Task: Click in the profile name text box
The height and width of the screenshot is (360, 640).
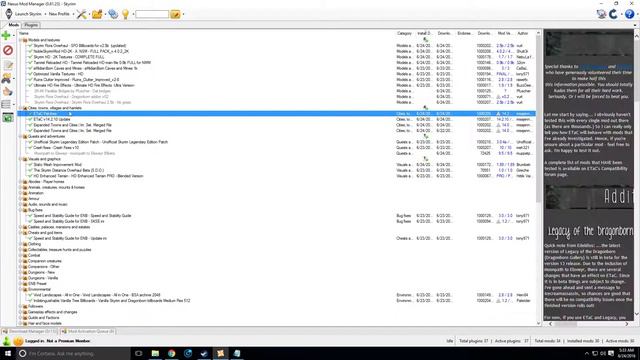Action: tap(152, 14)
